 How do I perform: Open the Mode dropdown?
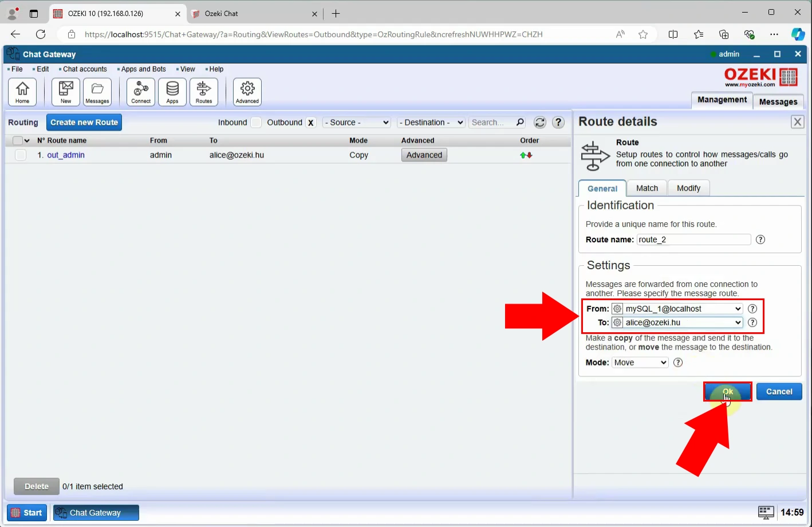(640, 363)
